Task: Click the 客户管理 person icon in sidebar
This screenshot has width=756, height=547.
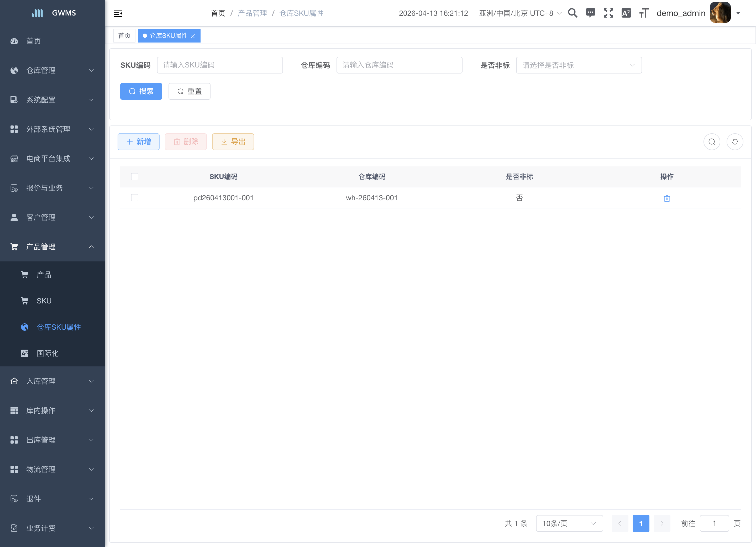Action: pyautogui.click(x=14, y=217)
